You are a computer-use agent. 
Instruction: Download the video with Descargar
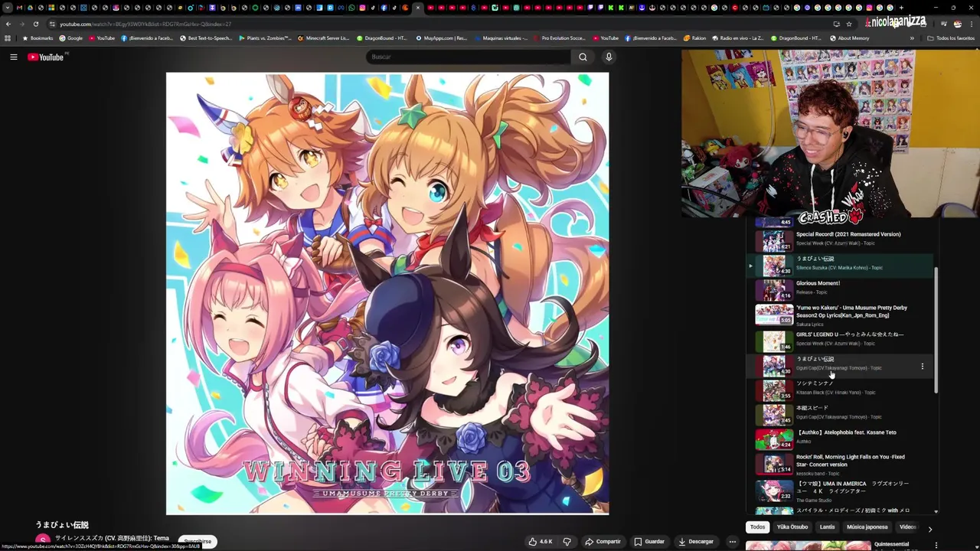(x=696, y=541)
